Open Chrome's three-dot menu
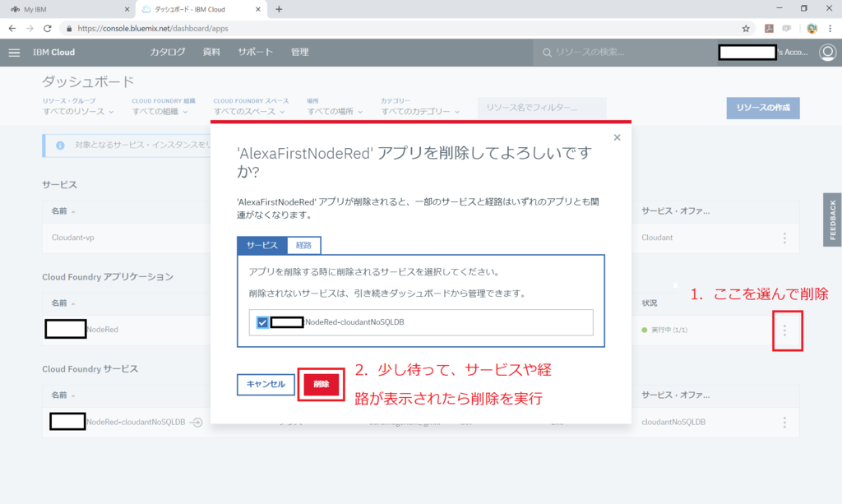Screen dimensions: 842x504 click(830, 29)
